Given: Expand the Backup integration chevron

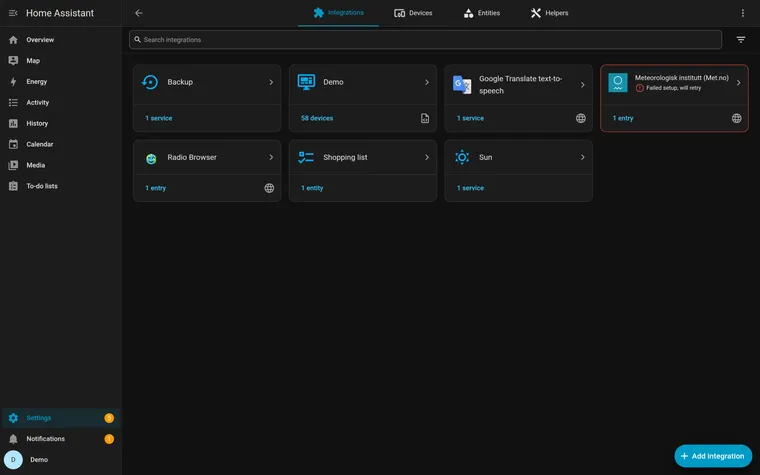Looking at the screenshot, I should tap(271, 82).
